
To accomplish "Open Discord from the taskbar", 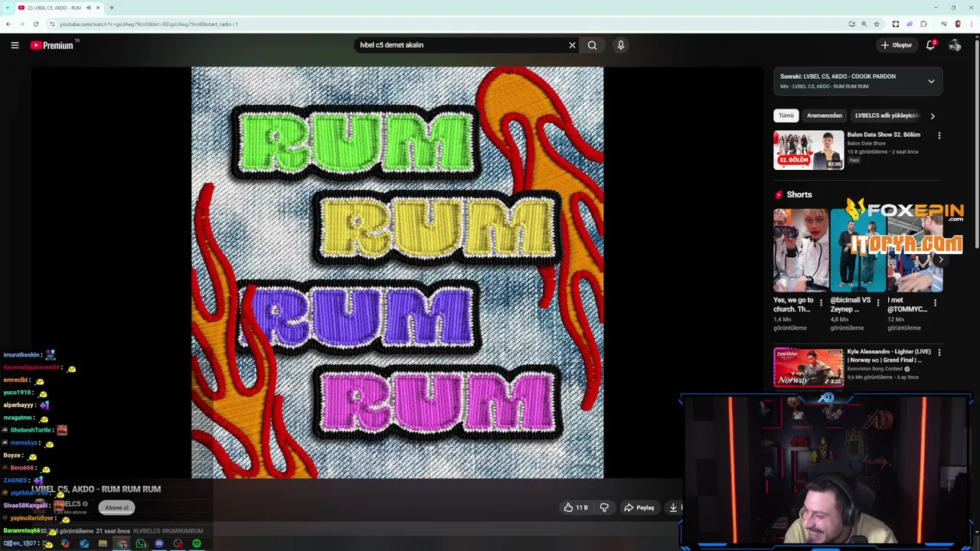I will click(159, 543).
